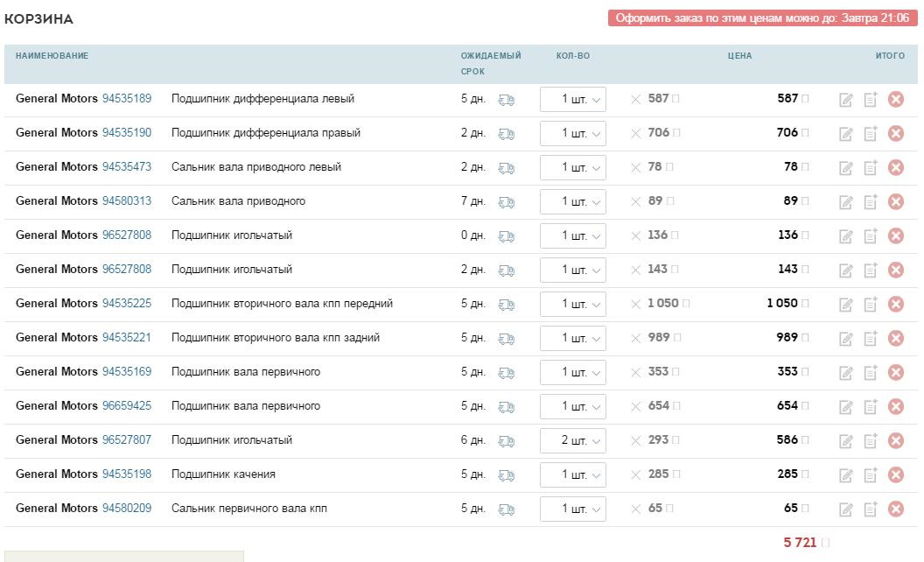Click the НАИМЕНОВАНИЕ column header
This screenshot has width=924, height=562.
tap(49, 54)
